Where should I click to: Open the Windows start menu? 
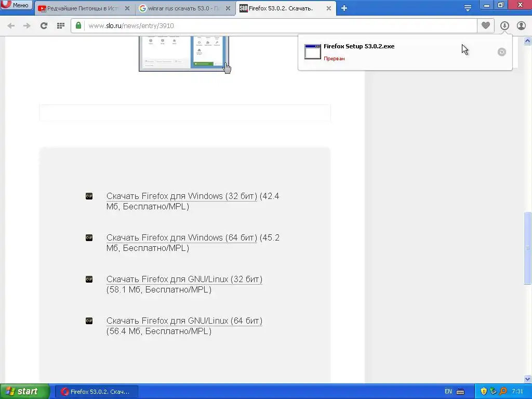pos(24,392)
